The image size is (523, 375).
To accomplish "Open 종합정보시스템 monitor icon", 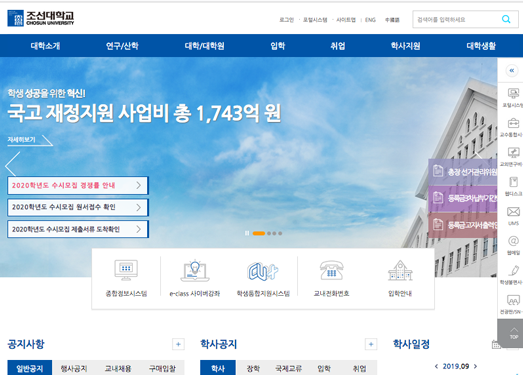I will 126,270.
